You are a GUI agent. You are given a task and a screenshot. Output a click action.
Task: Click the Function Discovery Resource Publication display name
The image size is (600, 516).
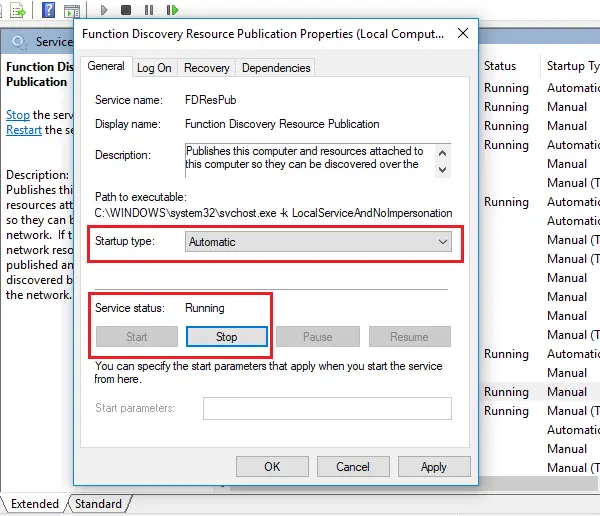282,124
